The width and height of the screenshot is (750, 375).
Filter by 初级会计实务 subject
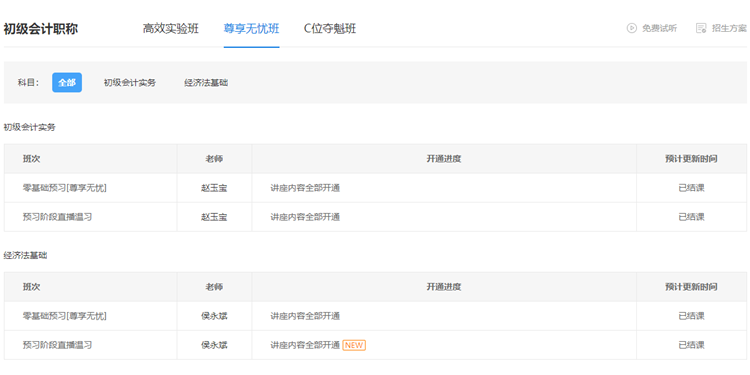[x=130, y=82]
